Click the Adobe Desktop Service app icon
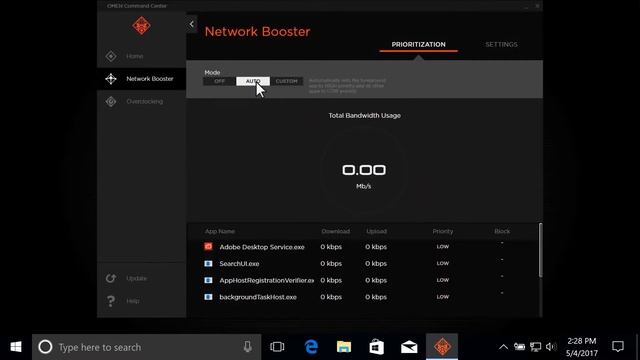The image size is (640, 360). pyautogui.click(x=208, y=247)
